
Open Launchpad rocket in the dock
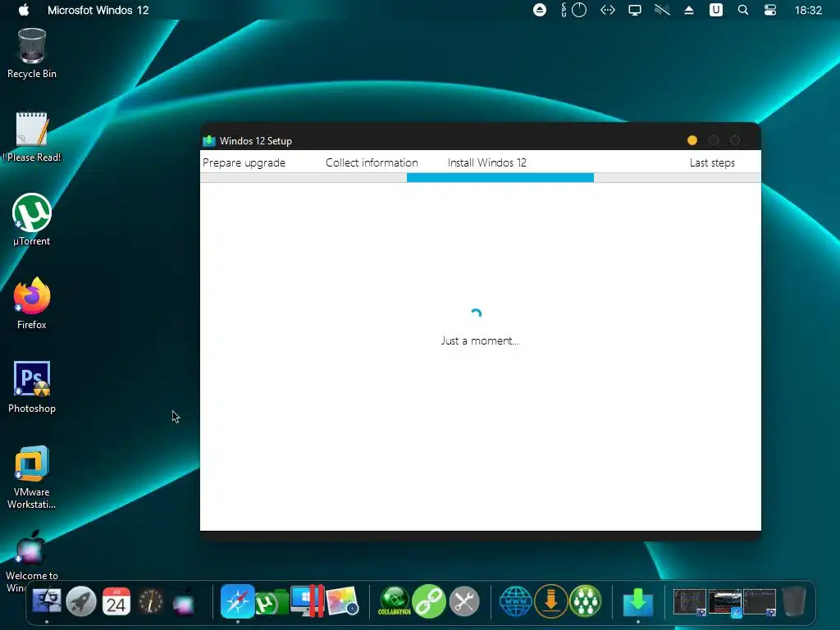click(x=81, y=600)
